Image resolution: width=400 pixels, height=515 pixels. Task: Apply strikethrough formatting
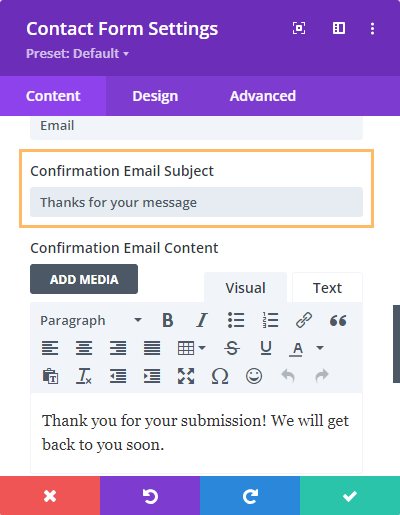click(232, 348)
